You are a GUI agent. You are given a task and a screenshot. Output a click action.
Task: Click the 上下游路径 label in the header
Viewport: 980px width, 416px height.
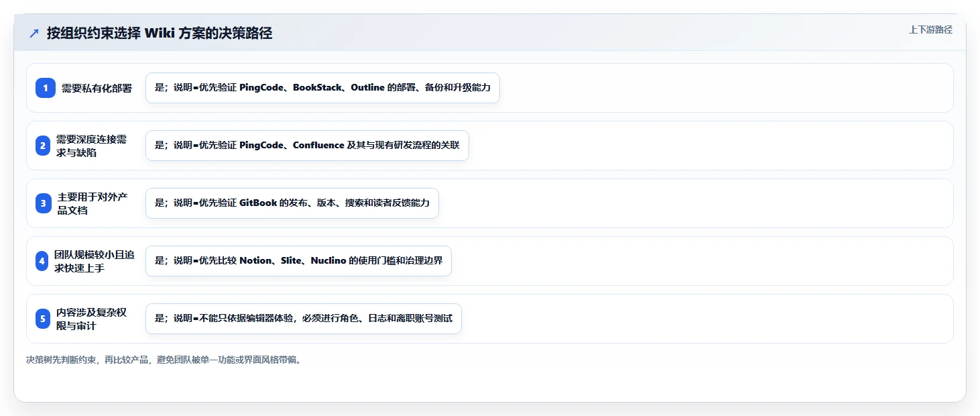tap(930, 30)
